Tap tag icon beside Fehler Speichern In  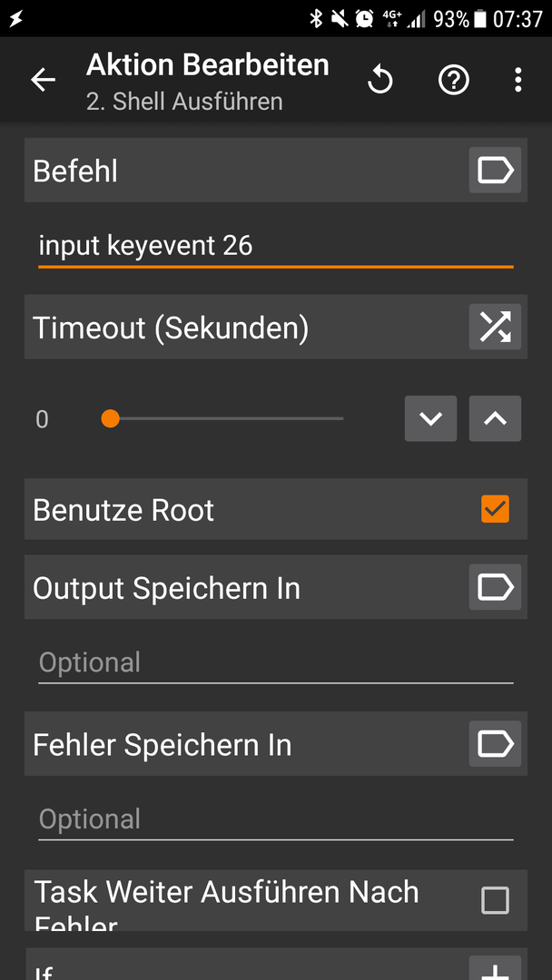tap(495, 744)
